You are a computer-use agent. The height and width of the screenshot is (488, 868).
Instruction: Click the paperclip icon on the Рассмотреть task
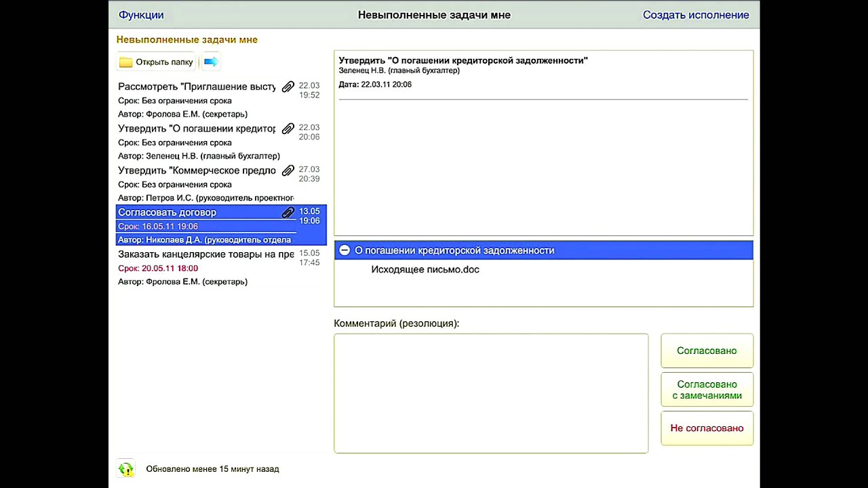click(x=288, y=87)
